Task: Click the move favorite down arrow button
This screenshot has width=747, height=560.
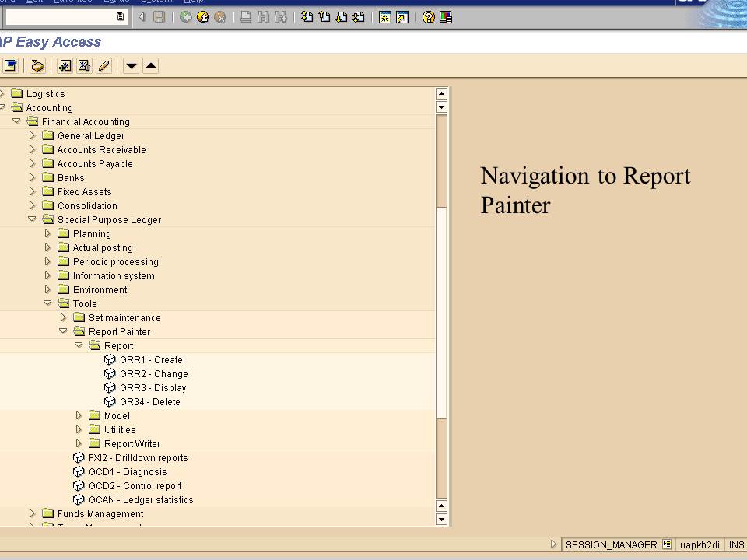Action: [130, 65]
